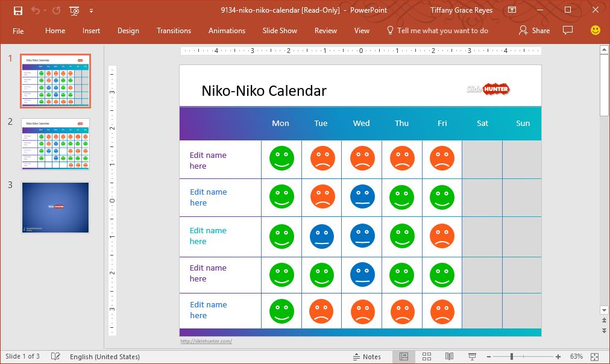Switch to Slide Show tab
The height and width of the screenshot is (364, 610).
click(x=280, y=31)
